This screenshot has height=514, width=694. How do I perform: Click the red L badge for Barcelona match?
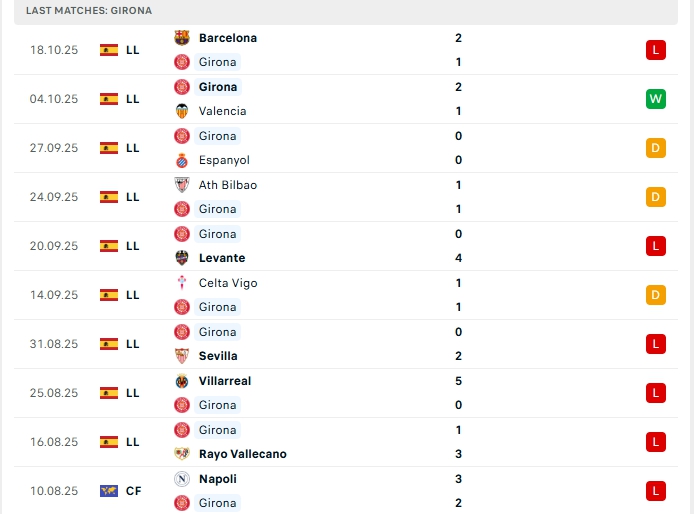pyautogui.click(x=656, y=50)
